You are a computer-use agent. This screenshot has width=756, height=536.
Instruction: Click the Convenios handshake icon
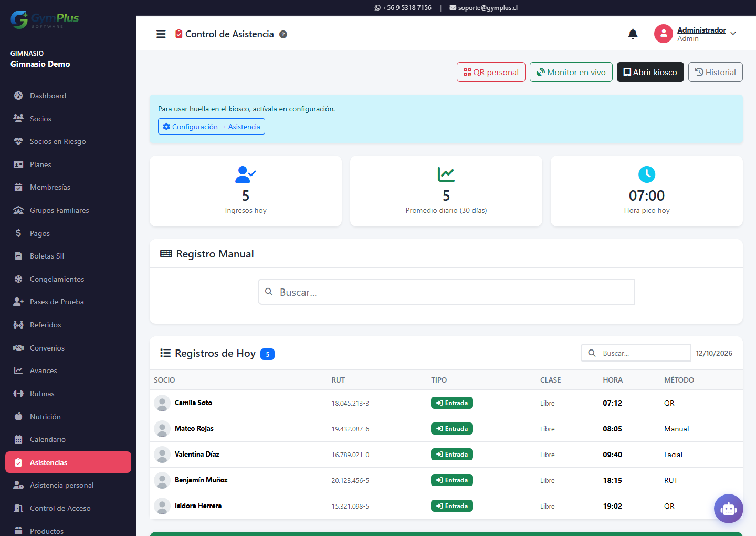pos(18,348)
